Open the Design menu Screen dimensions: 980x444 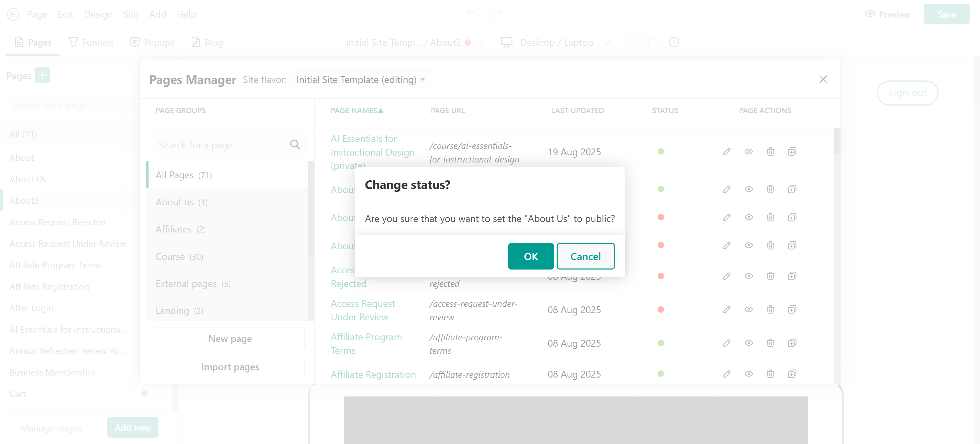tap(98, 14)
